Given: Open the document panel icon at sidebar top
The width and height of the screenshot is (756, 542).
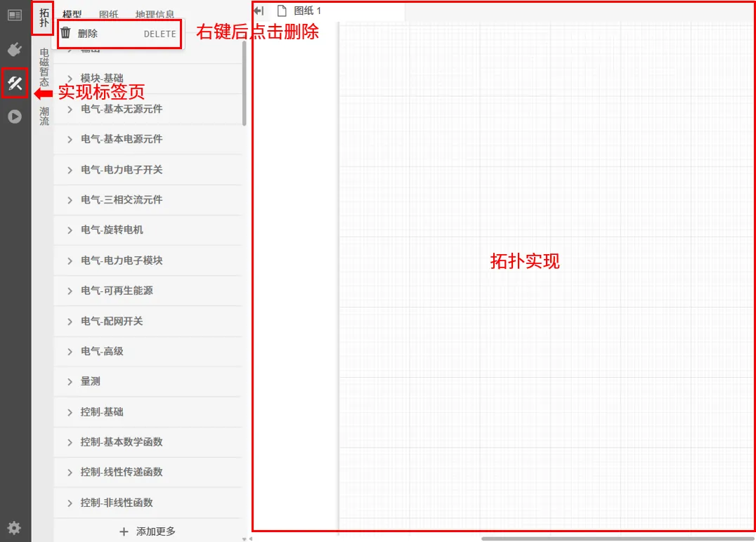Looking at the screenshot, I should (13, 15).
